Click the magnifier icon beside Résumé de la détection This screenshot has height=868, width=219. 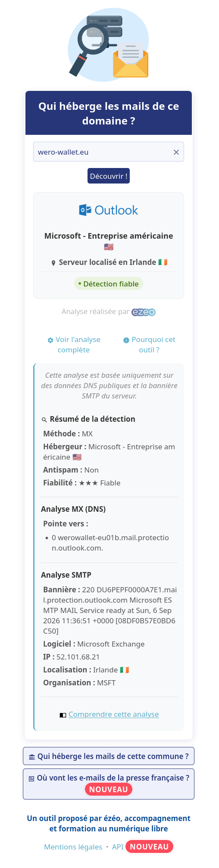(x=44, y=420)
